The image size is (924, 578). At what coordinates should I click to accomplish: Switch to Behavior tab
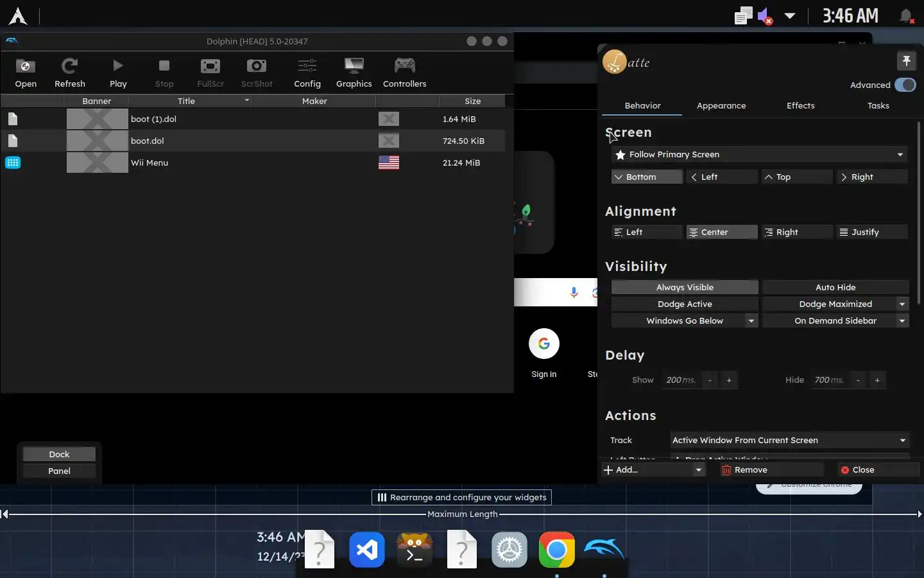tap(642, 105)
